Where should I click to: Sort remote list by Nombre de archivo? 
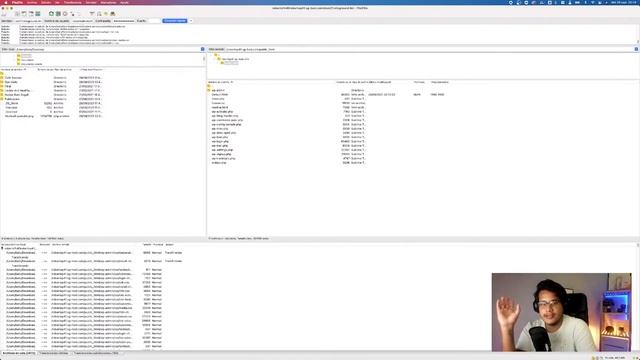(221, 82)
